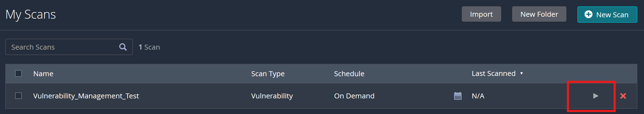
Task: Click the N/A last scanned value
Action: pyautogui.click(x=478, y=96)
